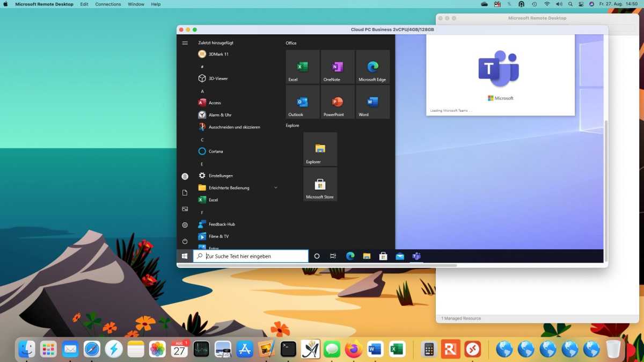Click the date and time in menu bar
Viewport: 644px width, 362px height.
coord(618,4)
